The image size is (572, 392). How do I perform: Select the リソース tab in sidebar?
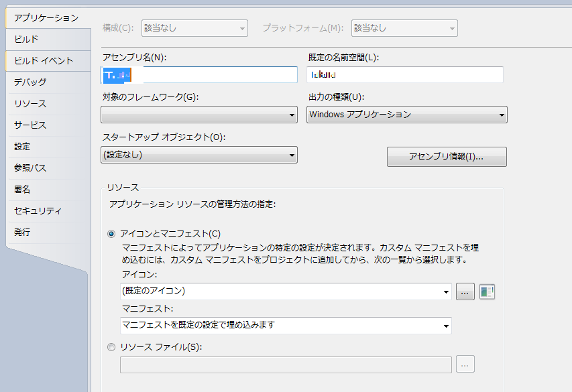coord(30,104)
